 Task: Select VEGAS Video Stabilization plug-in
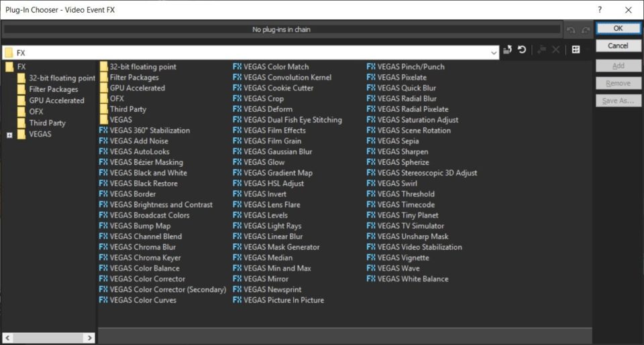(x=415, y=247)
